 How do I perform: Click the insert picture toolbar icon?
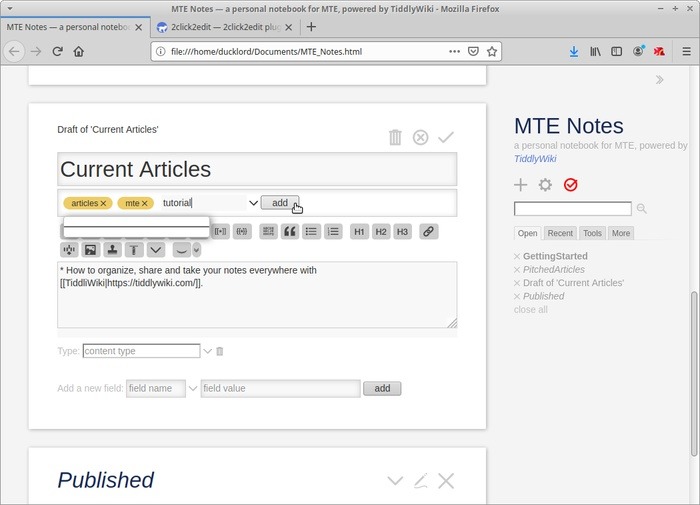click(91, 250)
